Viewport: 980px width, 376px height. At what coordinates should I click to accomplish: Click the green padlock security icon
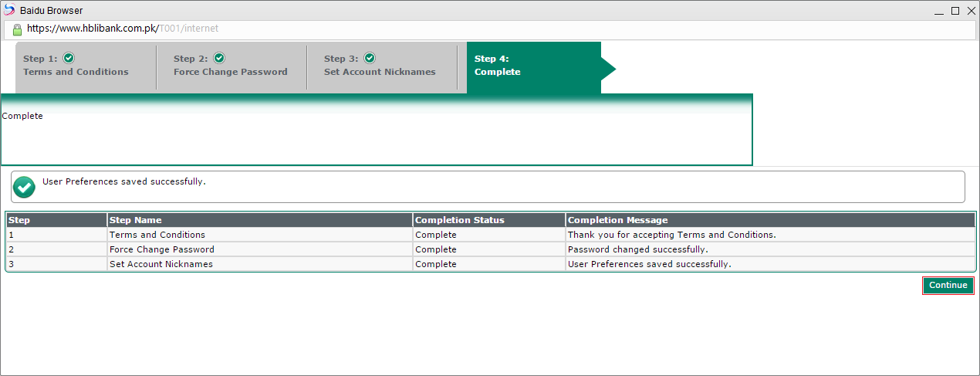point(17,29)
